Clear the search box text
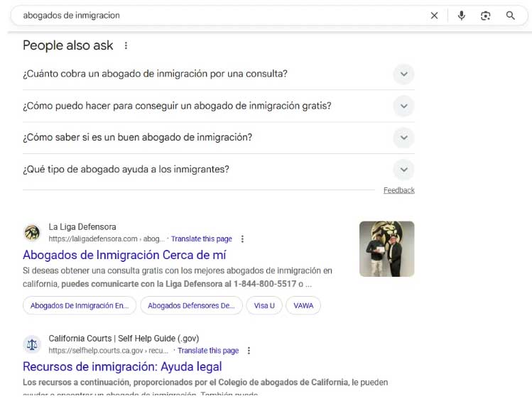This screenshot has width=532, height=406. (x=434, y=16)
